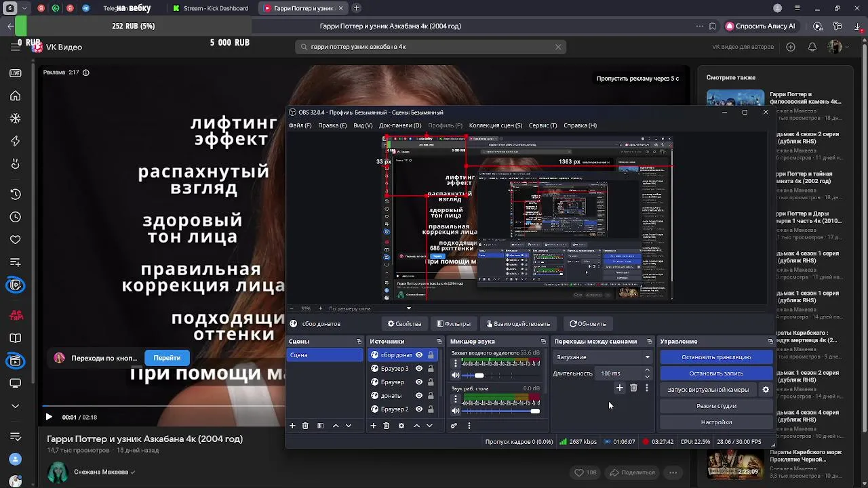Viewport: 868px width, 488px height.
Task: Open the Вид (V) menu in OBS
Action: (x=363, y=125)
